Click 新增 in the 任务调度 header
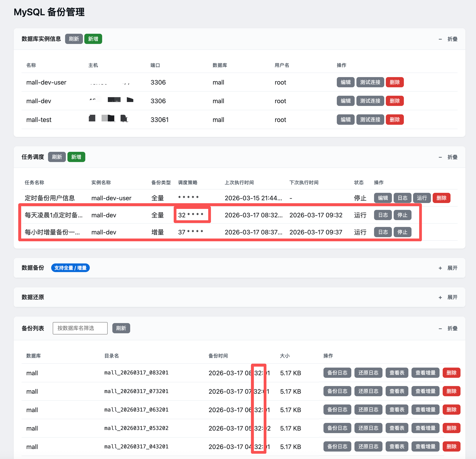 tap(76, 157)
